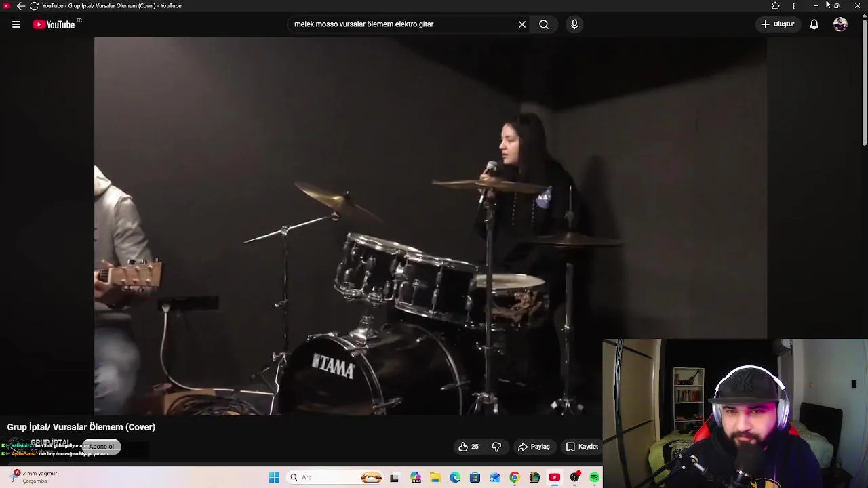This screenshot has width=868, height=488.
Task: Open Microsoft Store from the taskbar
Action: (x=475, y=478)
